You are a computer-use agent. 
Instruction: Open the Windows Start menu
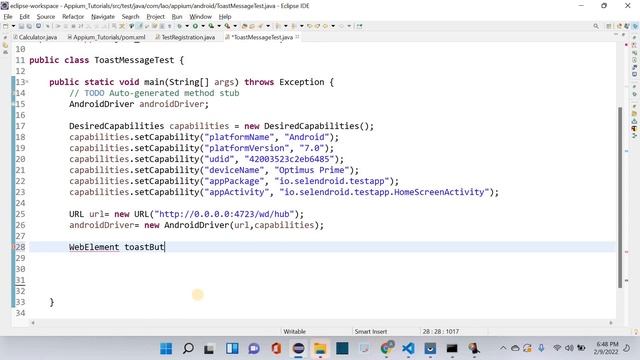pos(166,349)
